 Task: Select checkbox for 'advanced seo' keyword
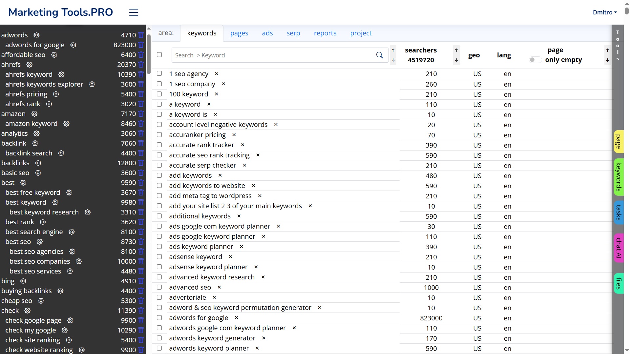(x=159, y=287)
